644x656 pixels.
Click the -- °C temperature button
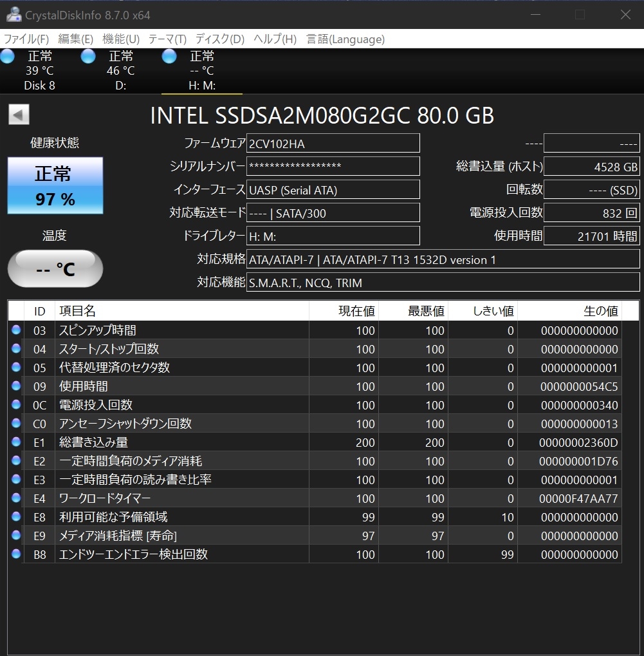click(x=55, y=268)
